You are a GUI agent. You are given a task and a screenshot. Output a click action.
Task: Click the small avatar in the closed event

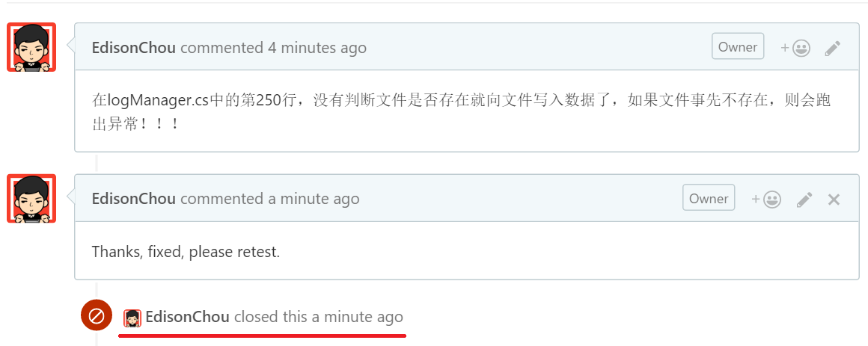point(132,318)
